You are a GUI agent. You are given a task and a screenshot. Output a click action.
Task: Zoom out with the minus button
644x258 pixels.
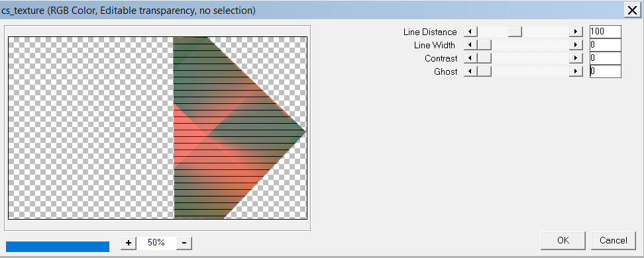click(184, 243)
